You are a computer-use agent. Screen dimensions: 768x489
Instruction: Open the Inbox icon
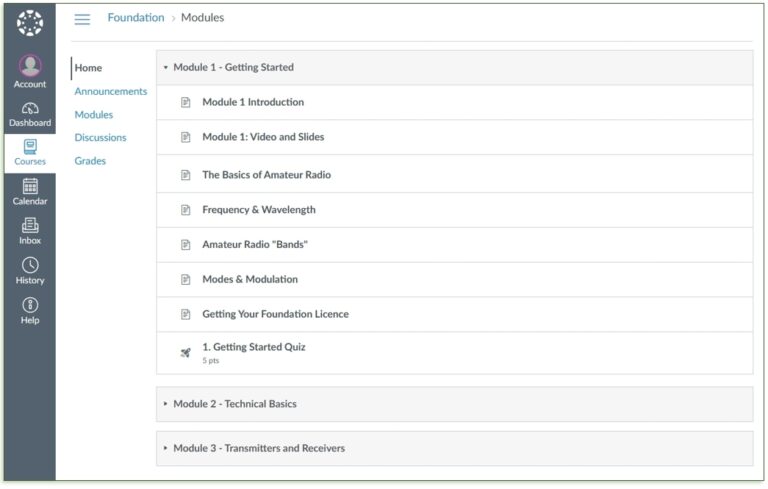coord(30,226)
